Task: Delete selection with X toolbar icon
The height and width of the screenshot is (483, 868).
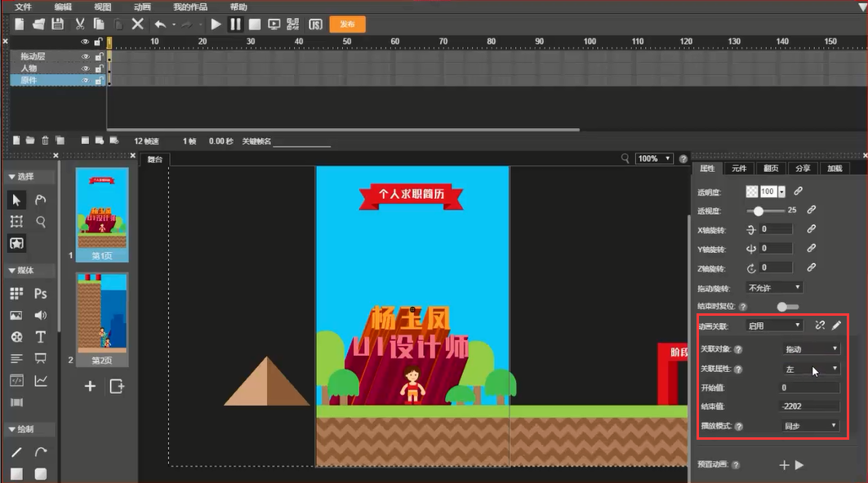Action: (x=137, y=24)
